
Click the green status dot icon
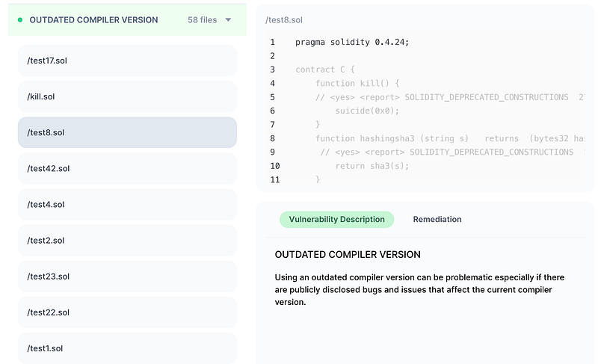pyautogui.click(x=20, y=20)
